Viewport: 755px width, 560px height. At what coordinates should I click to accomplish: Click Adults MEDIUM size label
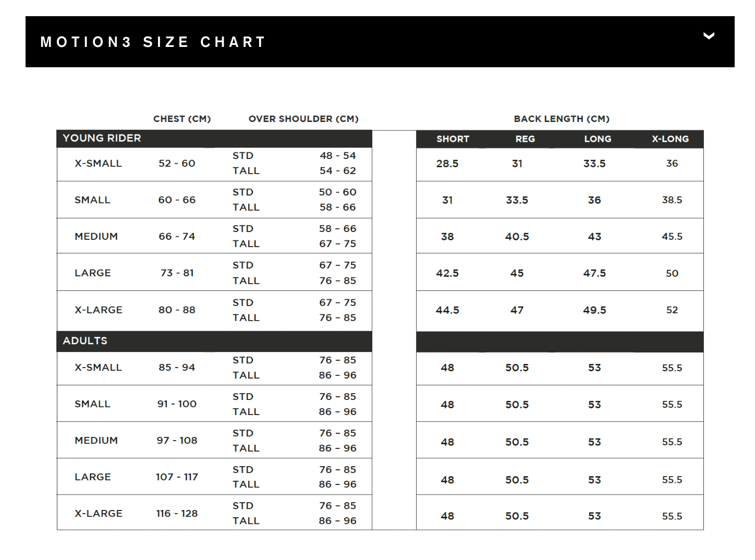pos(96,441)
